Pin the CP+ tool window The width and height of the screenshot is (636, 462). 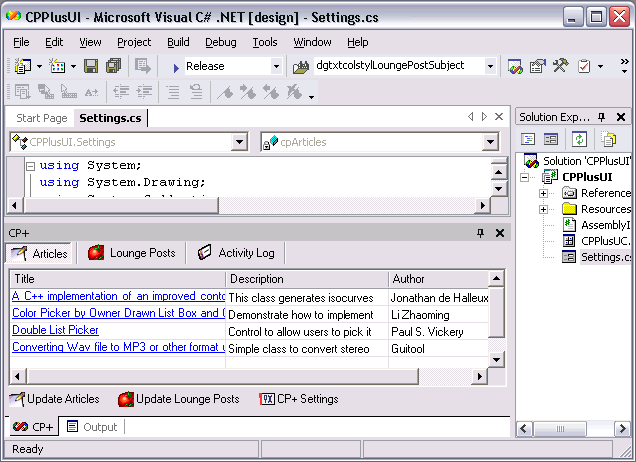[480, 233]
